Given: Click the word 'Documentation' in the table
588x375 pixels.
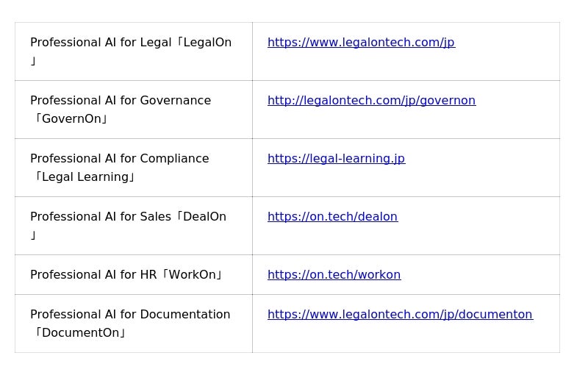Looking at the screenshot, I should (x=185, y=314).
